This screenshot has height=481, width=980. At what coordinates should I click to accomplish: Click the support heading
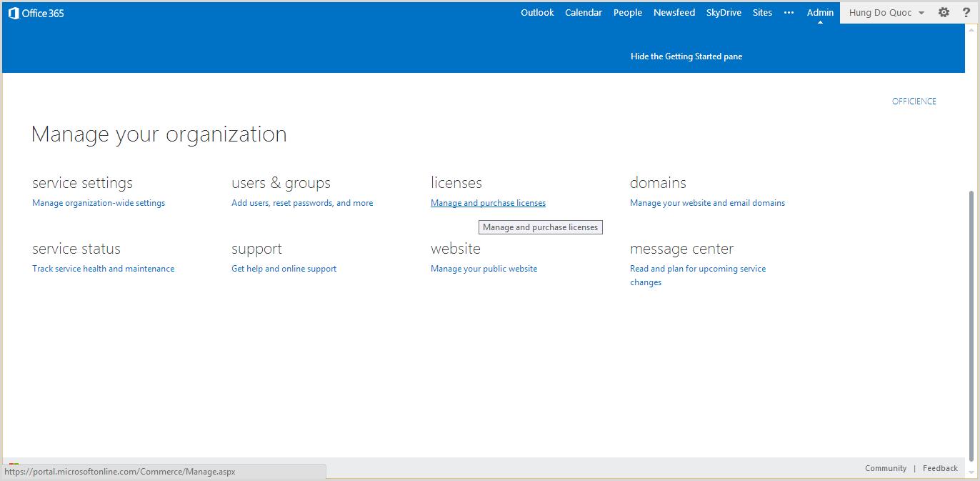[x=256, y=249]
